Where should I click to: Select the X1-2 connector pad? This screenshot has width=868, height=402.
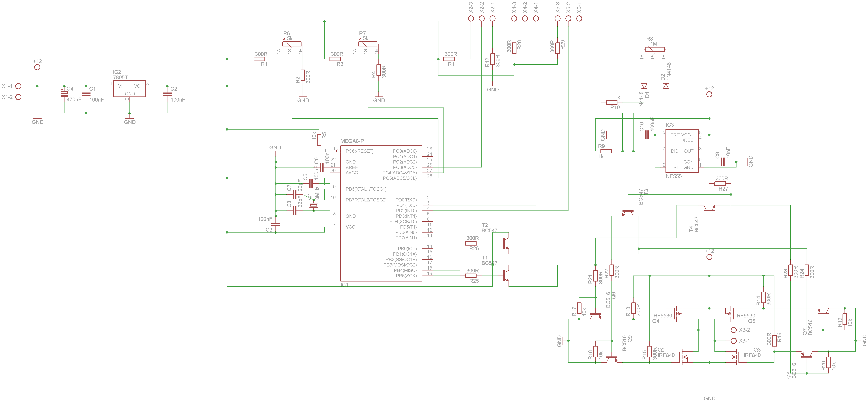tap(19, 97)
